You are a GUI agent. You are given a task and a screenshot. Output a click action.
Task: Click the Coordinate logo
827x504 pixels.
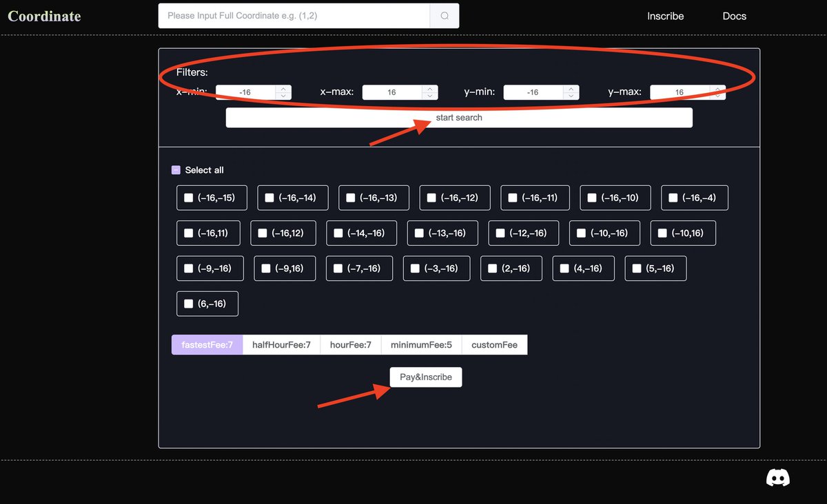(x=44, y=16)
